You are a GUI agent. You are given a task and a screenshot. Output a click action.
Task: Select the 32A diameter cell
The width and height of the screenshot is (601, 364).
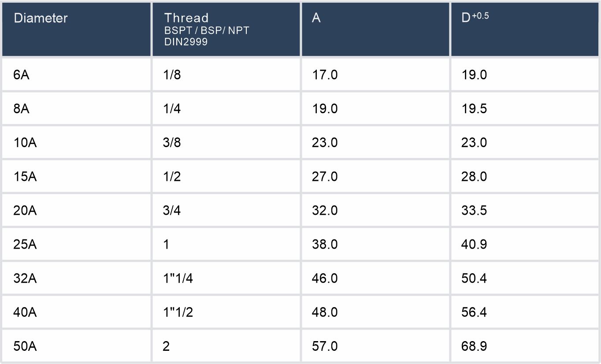[26, 278]
